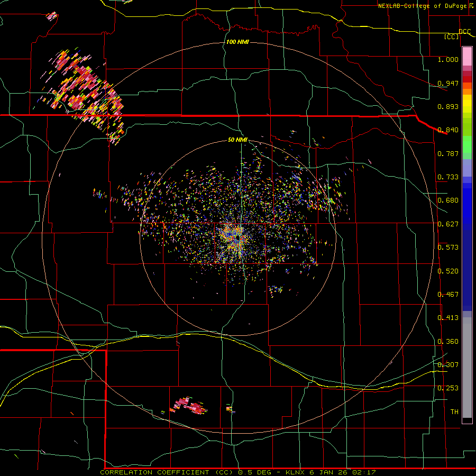Click the 0.573 scale value
Screen dimensions: 476x476
pyautogui.click(x=448, y=248)
